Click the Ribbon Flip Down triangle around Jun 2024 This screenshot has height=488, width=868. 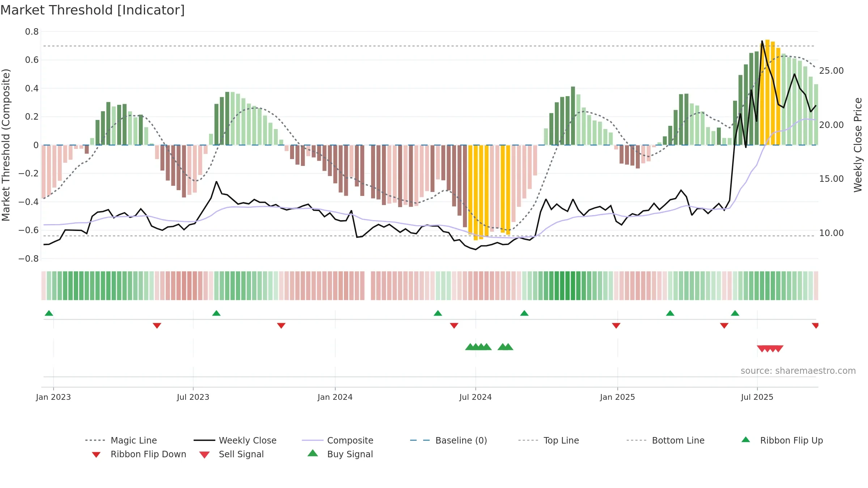pos(454,326)
